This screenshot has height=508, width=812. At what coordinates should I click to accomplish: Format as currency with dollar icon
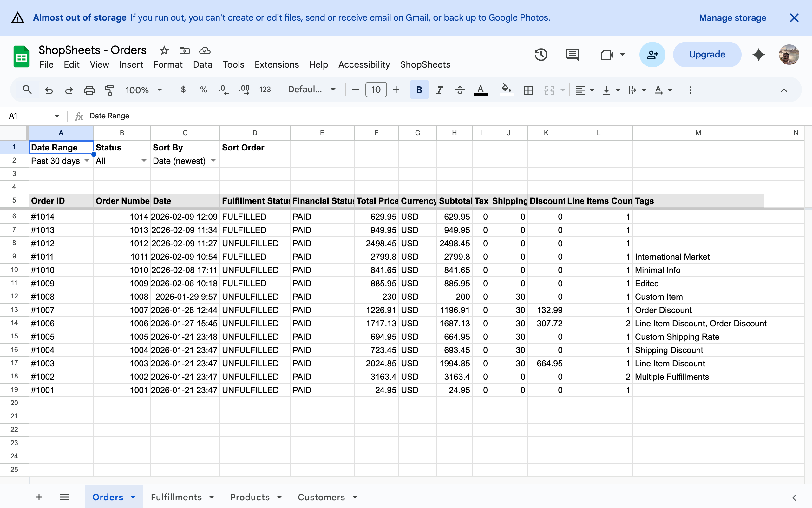pyautogui.click(x=183, y=90)
